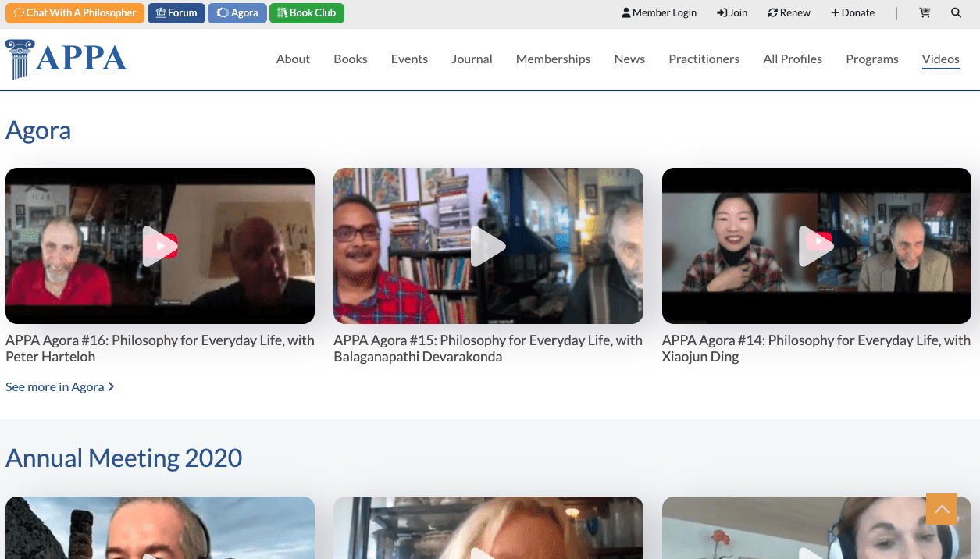Open search with magnifying glass icon

[956, 12]
